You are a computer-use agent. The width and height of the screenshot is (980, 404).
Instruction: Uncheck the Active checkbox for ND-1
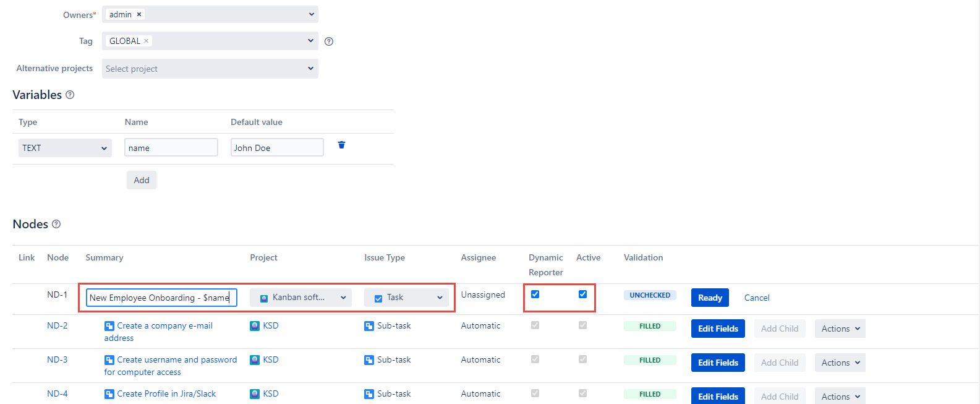tap(582, 294)
